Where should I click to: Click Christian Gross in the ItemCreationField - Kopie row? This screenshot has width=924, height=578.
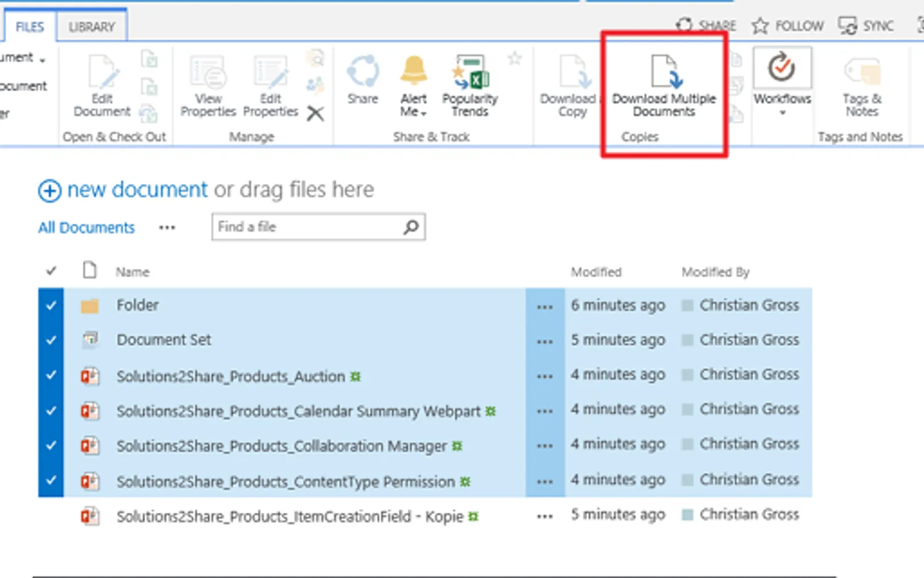tap(749, 514)
